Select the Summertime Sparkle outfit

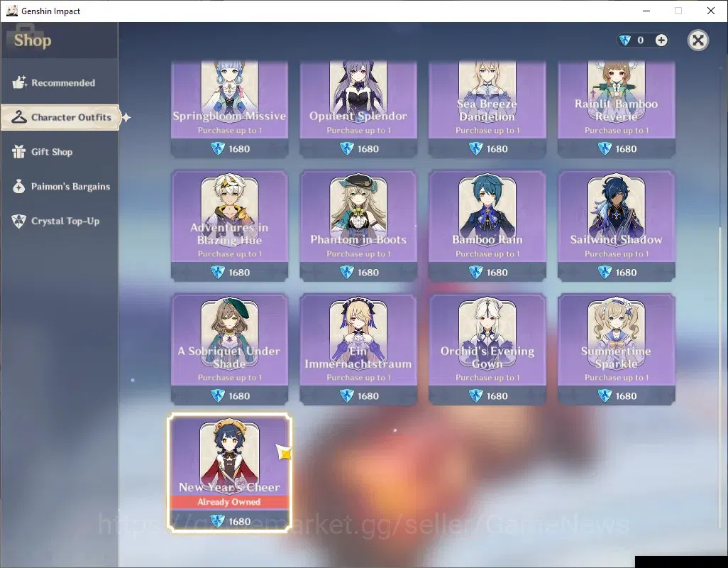(616, 349)
